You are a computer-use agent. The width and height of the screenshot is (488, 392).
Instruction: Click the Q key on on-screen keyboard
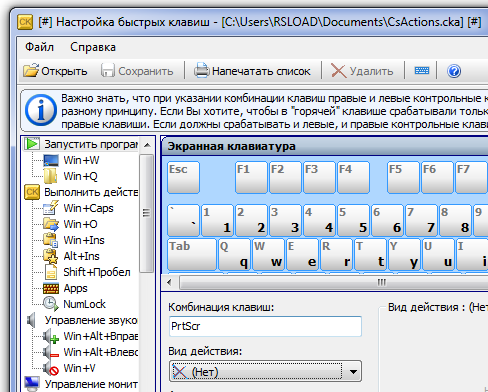click(x=234, y=254)
